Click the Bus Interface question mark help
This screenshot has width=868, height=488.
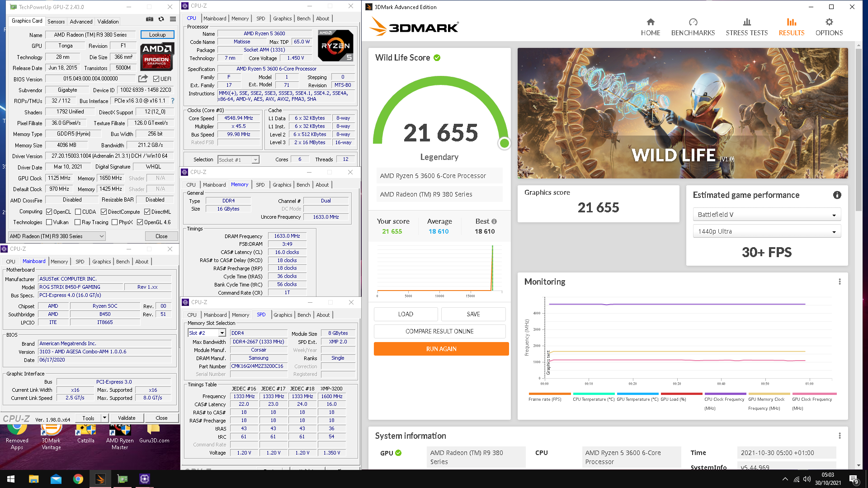[173, 101]
